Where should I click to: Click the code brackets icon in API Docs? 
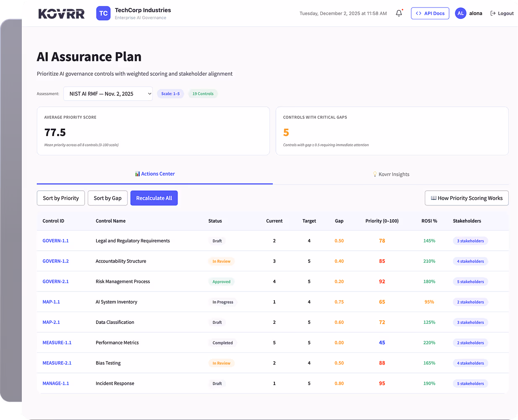(x=418, y=13)
